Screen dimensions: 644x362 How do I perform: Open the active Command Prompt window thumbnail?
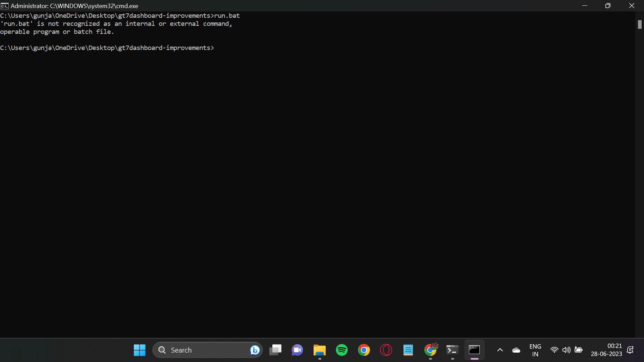pyautogui.click(x=474, y=350)
